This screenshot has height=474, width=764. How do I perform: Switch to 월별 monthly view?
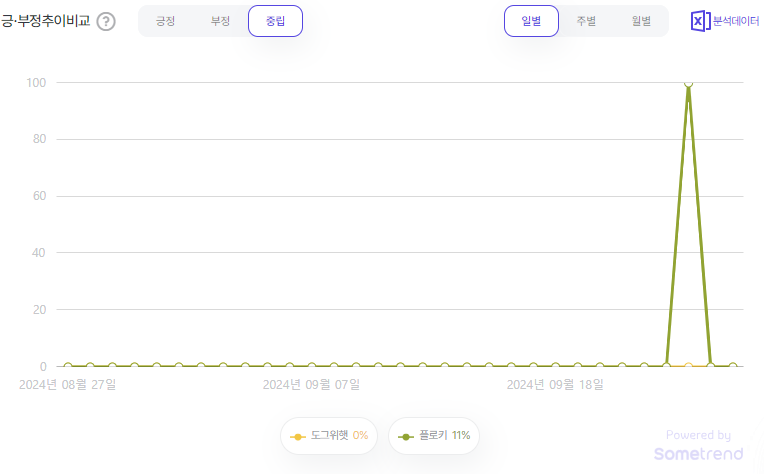(641, 21)
